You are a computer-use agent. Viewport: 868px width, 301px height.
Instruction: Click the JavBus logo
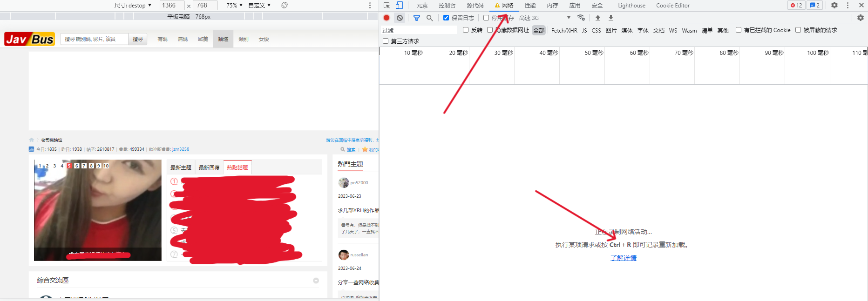click(29, 39)
